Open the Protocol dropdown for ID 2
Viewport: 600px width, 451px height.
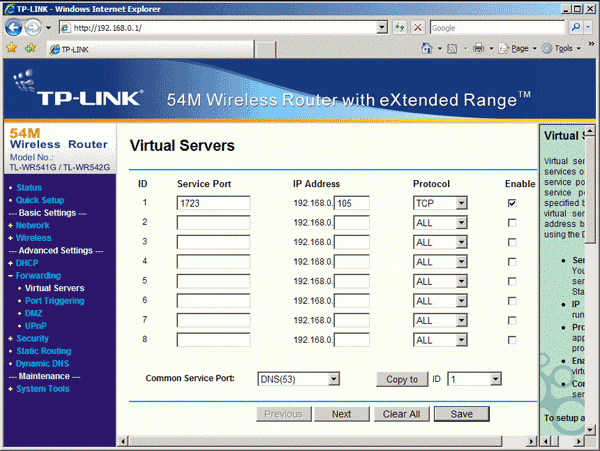pos(440,223)
